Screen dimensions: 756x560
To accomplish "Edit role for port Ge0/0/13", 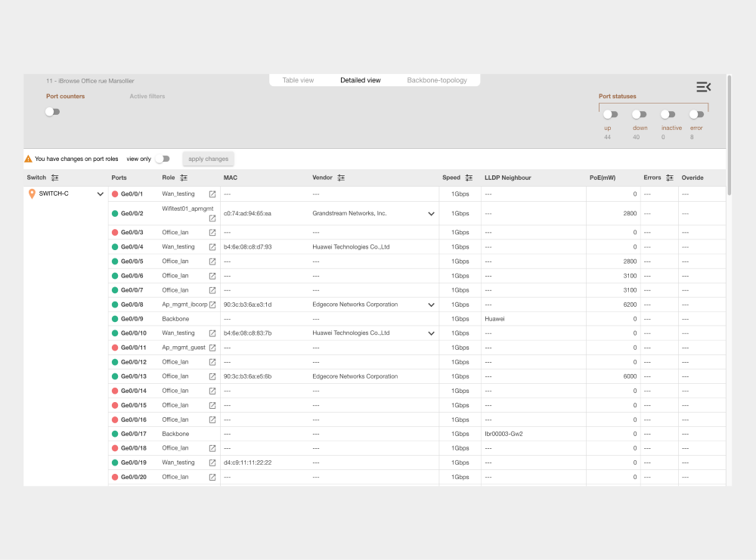I will pyautogui.click(x=212, y=376).
